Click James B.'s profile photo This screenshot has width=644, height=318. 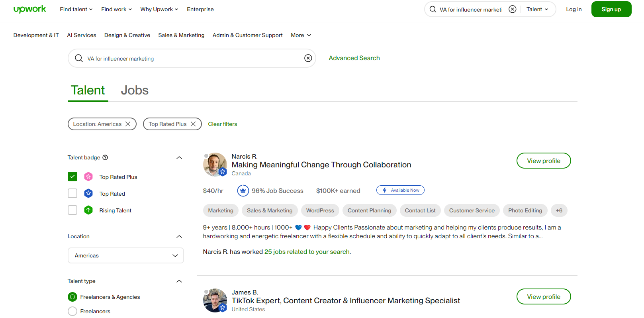tap(215, 300)
